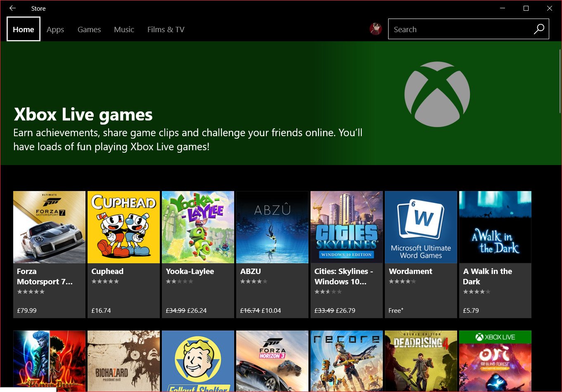Click the 'A Walk in the Dark' title
562x392 pixels.
pos(488,276)
